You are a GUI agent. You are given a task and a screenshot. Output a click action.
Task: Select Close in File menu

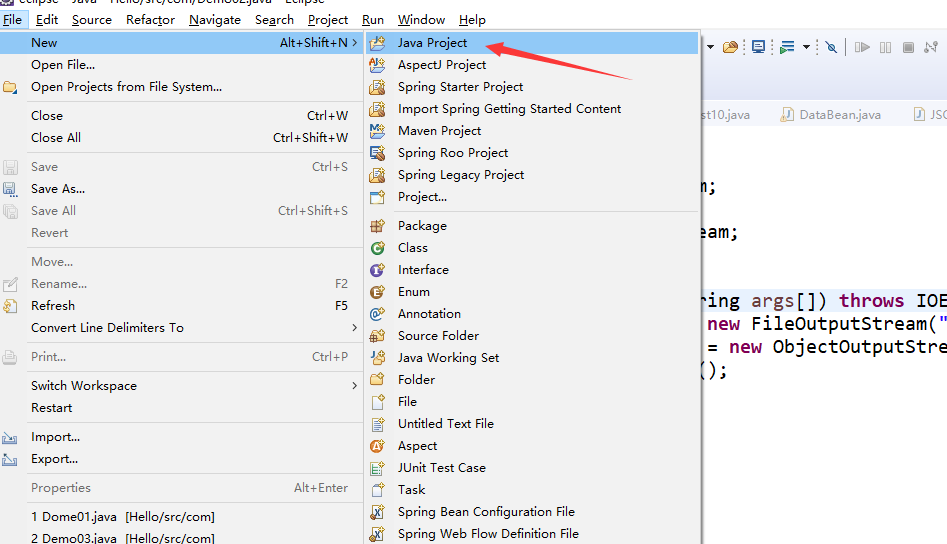pyautogui.click(x=181, y=116)
